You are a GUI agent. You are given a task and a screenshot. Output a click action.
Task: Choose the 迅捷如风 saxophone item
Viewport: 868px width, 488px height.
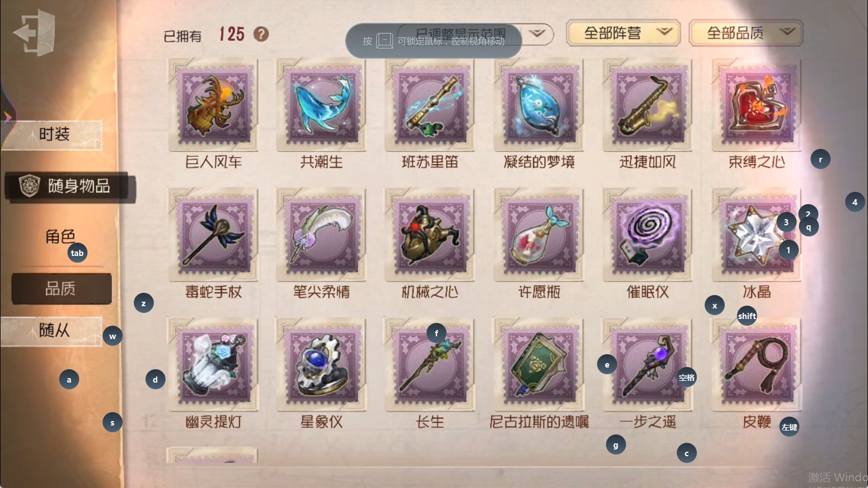click(x=647, y=105)
